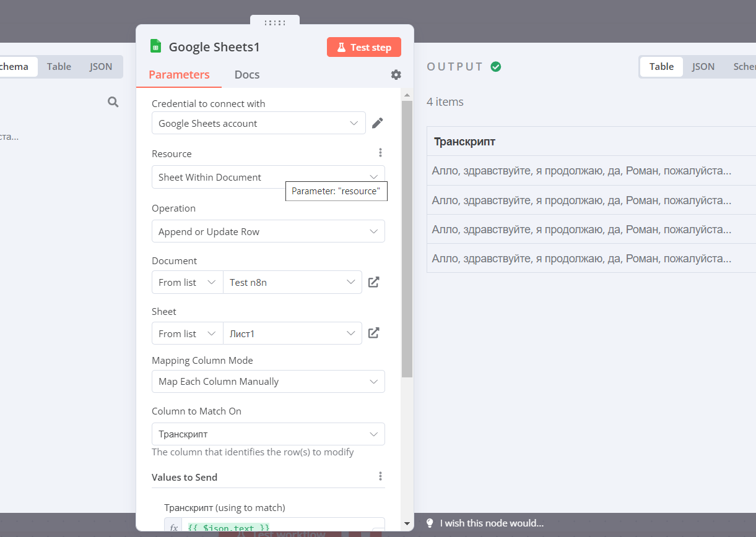
Task: Select Table view in input panel
Action: pyautogui.click(x=59, y=67)
